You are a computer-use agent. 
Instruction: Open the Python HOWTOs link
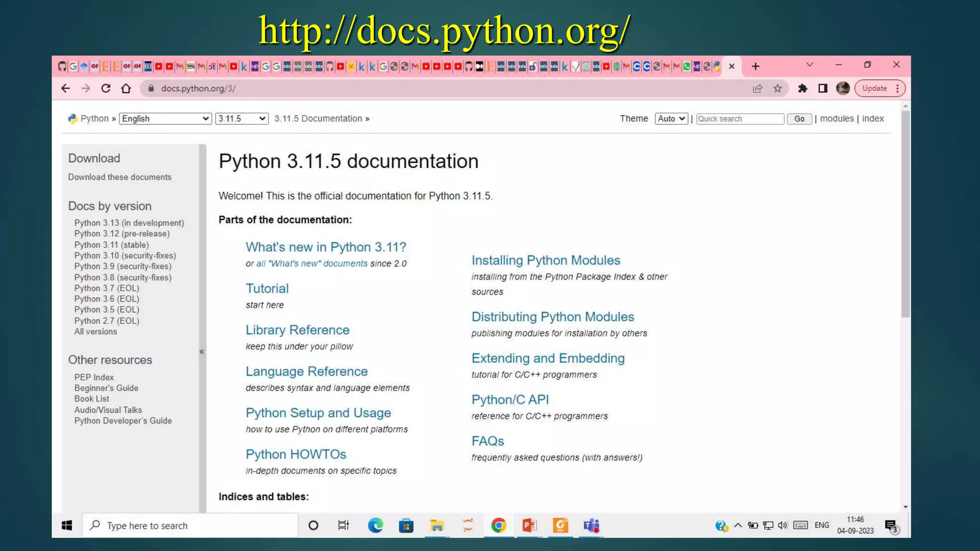tap(296, 454)
